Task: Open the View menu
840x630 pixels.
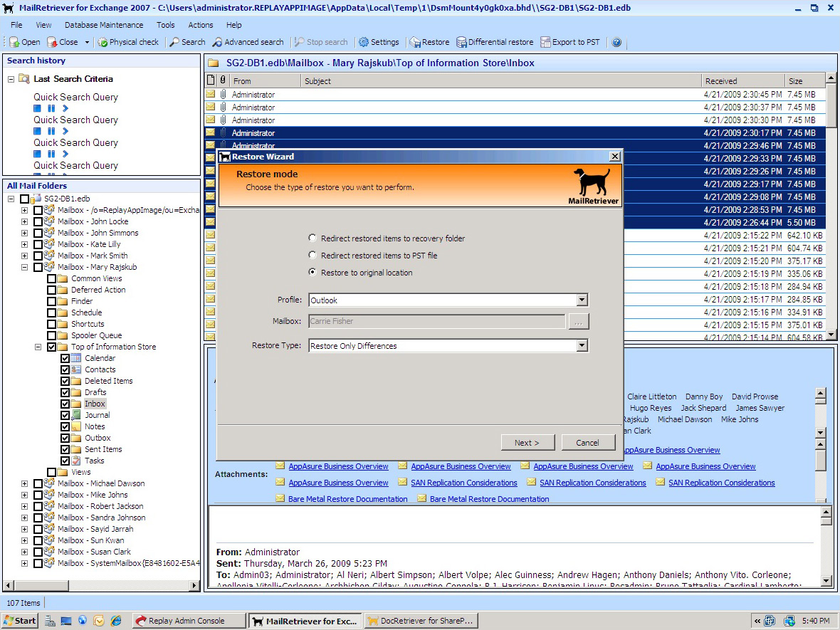Action: pyautogui.click(x=43, y=25)
